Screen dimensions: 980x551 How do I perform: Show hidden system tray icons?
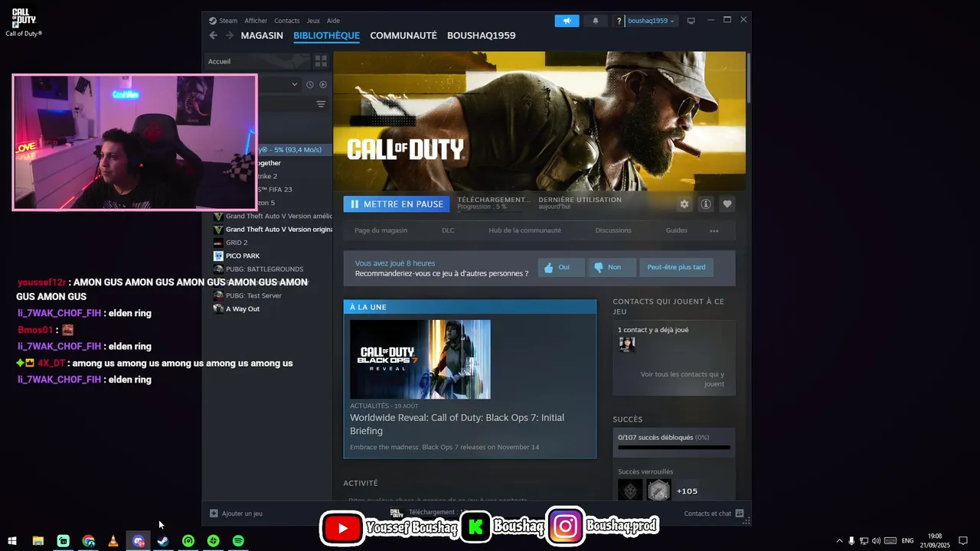click(839, 541)
